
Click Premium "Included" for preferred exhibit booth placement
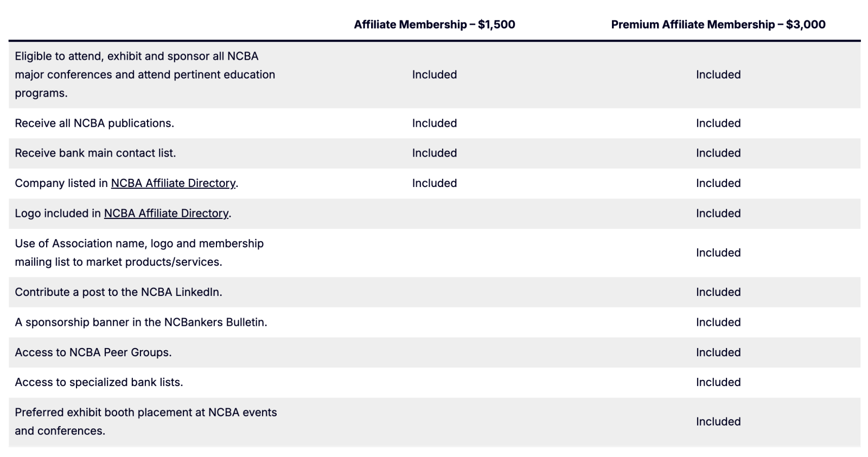tap(718, 422)
